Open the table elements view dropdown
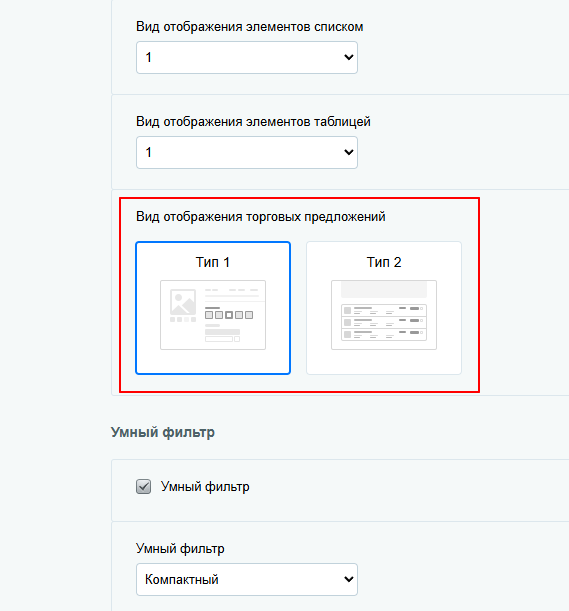This screenshot has height=611, width=569. point(247,152)
